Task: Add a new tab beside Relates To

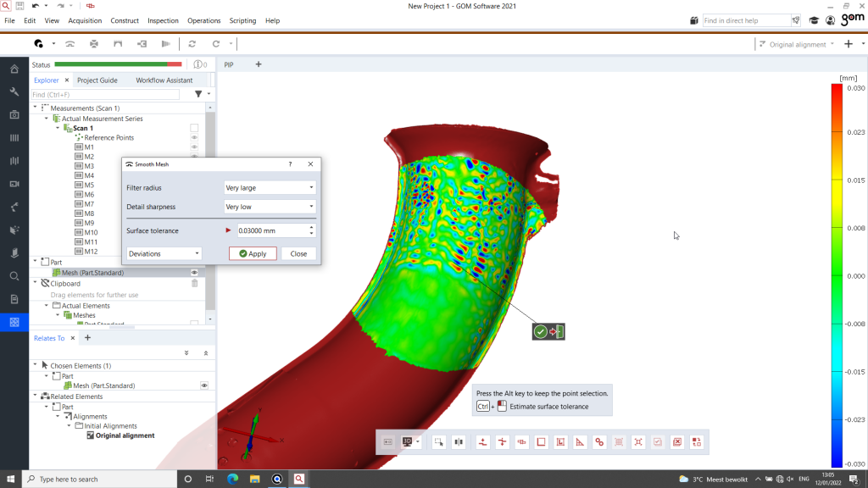Action: (87, 337)
